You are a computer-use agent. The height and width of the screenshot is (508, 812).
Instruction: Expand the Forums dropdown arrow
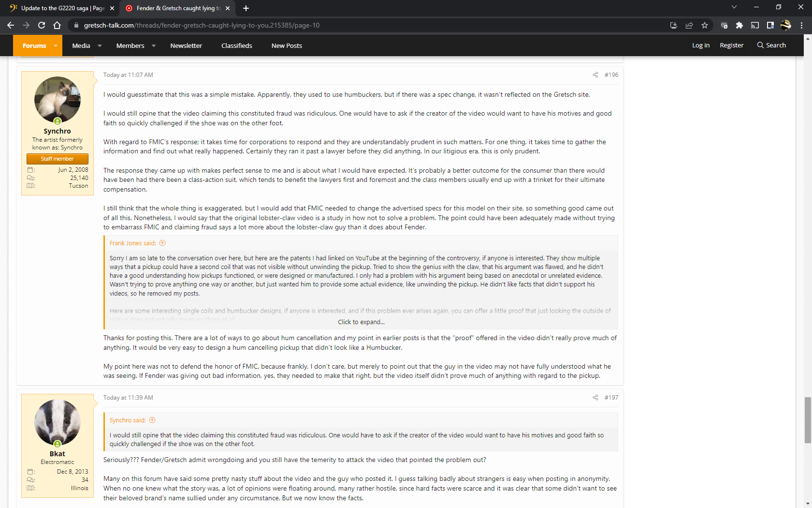[x=56, y=46]
